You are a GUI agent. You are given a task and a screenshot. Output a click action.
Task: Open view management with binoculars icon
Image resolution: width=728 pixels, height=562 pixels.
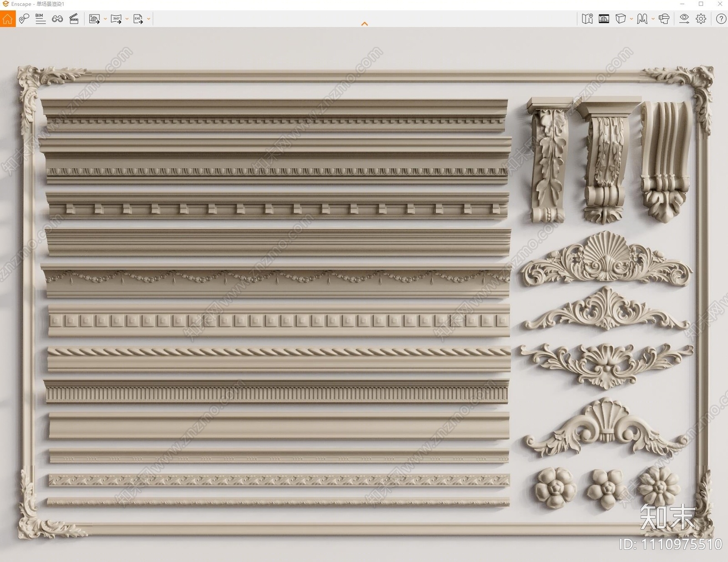pos(57,19)
